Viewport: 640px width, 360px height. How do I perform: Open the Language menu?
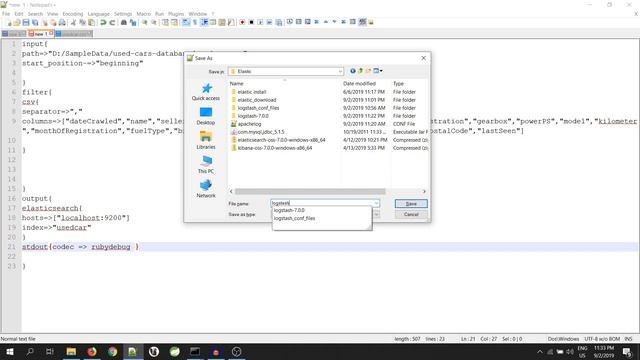[x=98, y=14]
